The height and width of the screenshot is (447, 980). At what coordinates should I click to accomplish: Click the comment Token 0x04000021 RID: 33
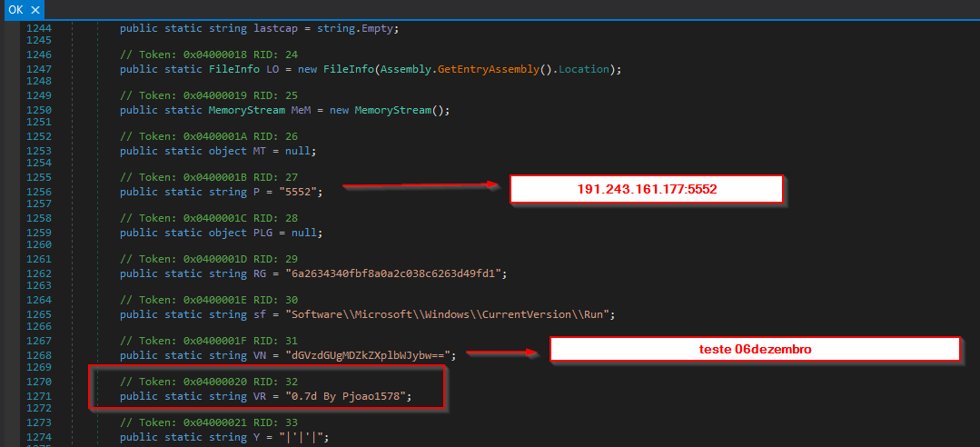click(210, 423)
